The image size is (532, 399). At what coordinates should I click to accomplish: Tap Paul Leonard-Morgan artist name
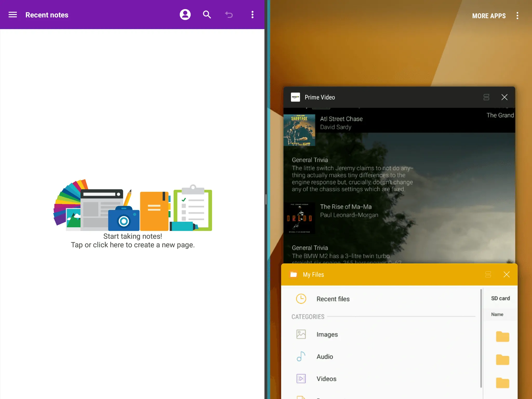point(349,215)
